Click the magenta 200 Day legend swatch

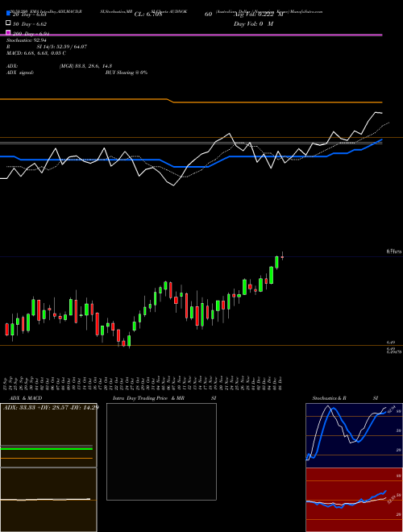[x=9, y=32]
